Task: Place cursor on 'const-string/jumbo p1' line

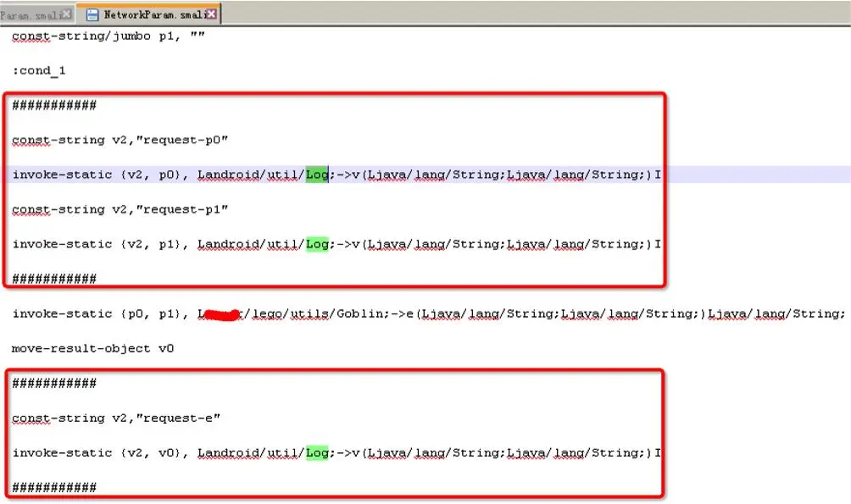Action: pos(108,36)
